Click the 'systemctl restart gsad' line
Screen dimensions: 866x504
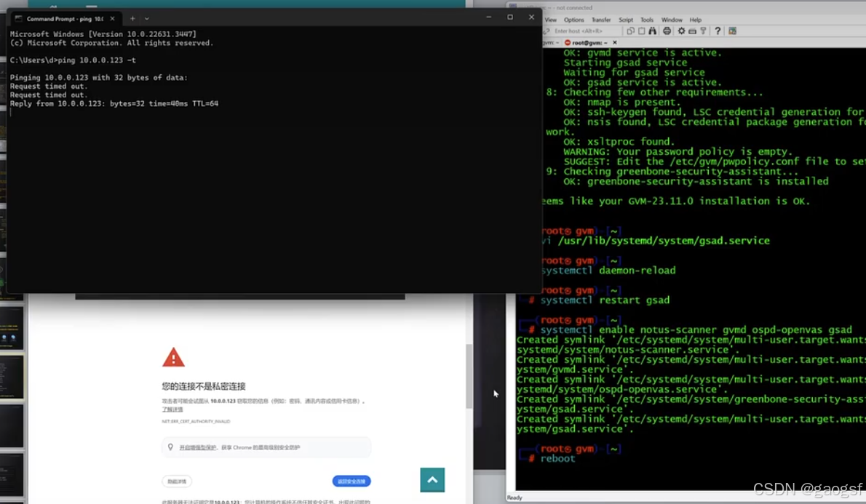(x=605, y=300)
